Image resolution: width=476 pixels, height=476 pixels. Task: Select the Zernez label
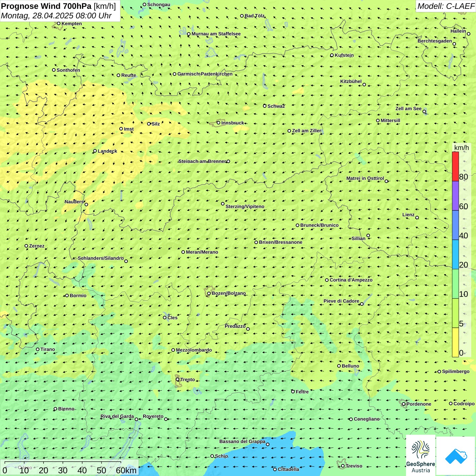tap(37, 246)
